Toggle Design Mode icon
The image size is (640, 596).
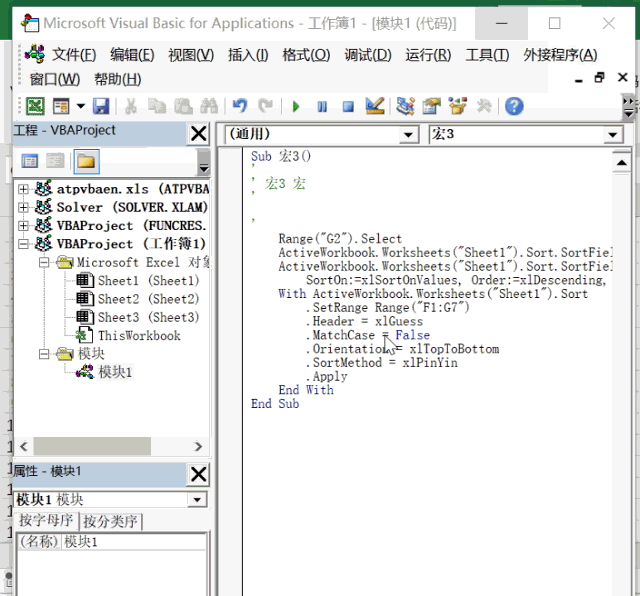click(x=375, y=106)
